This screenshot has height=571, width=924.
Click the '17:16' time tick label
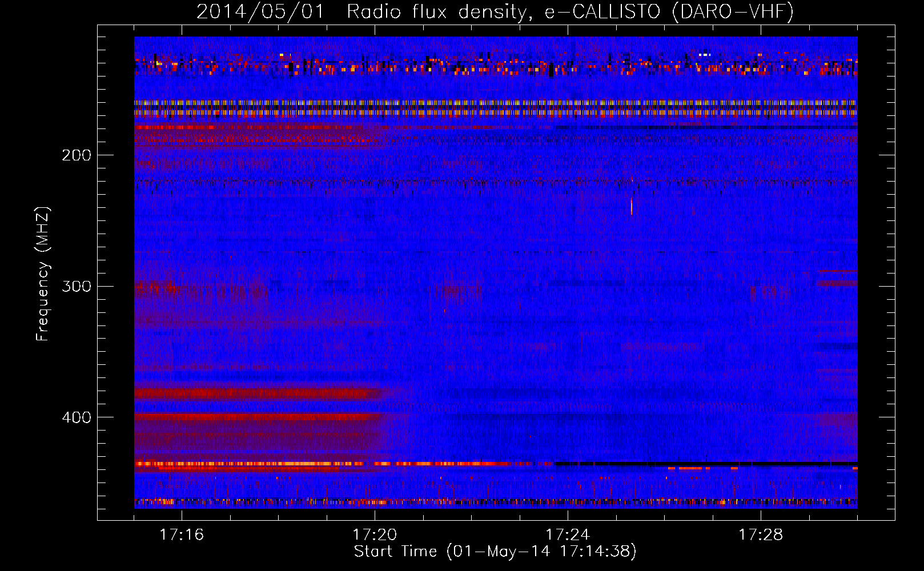pos(182,534)
